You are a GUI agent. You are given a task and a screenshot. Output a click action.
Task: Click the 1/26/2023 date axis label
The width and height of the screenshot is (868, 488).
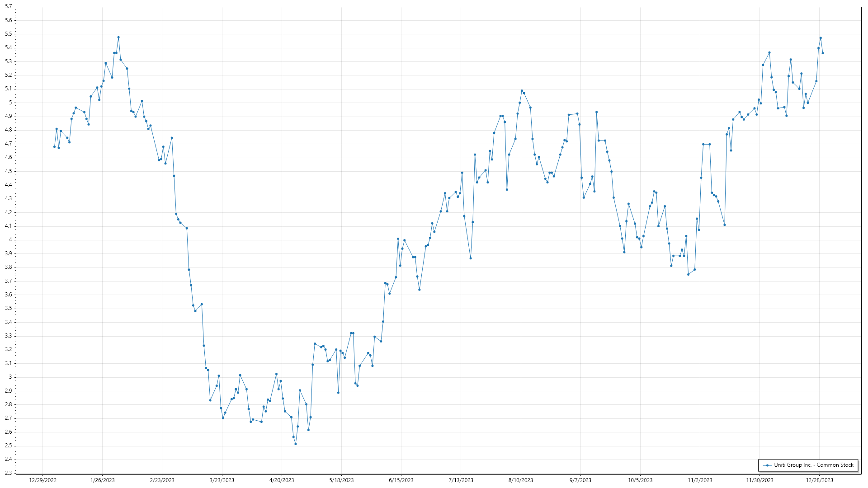(103, 480)
